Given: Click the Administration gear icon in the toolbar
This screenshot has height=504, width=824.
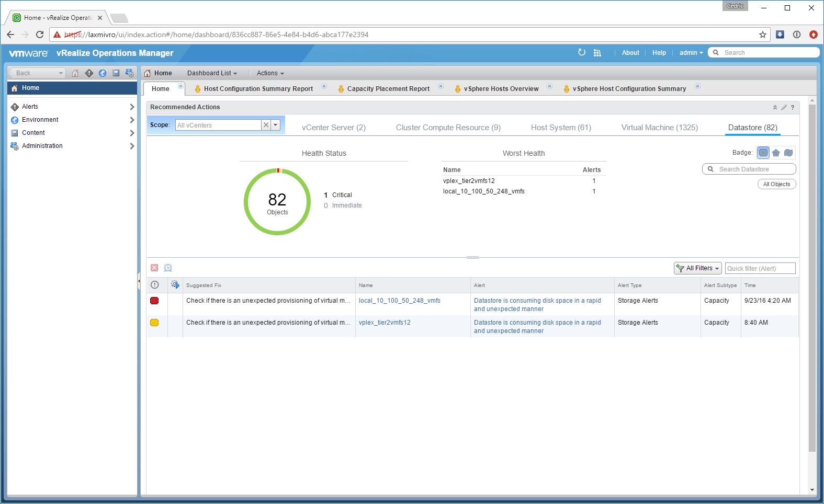Looking at the screenshot, I should click(129, 73).
